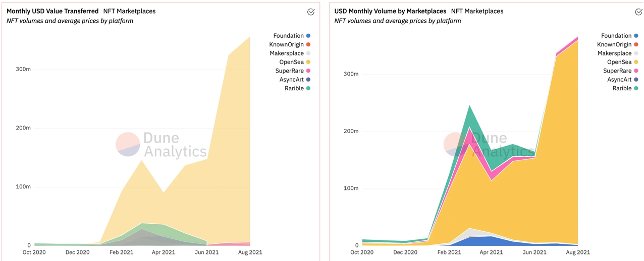
Task: Toggle KnownOrigin legend dot in right chart
Action: coord(636,44)
